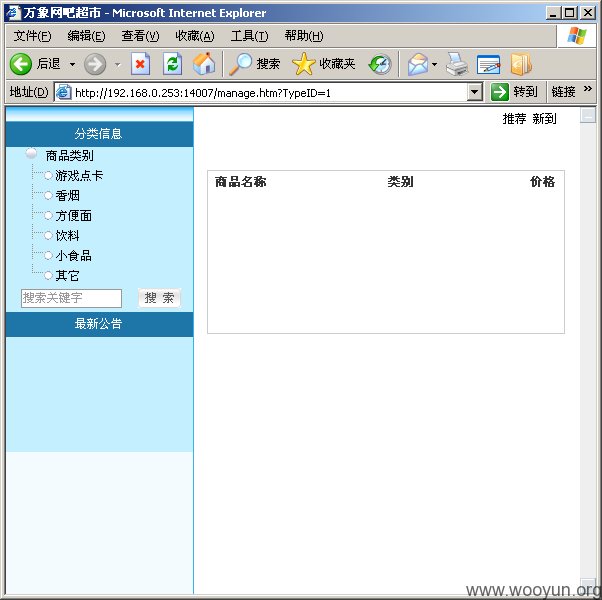Open the 文件(F) menu
Screen dimensions: 602x600
pos(32,36)
